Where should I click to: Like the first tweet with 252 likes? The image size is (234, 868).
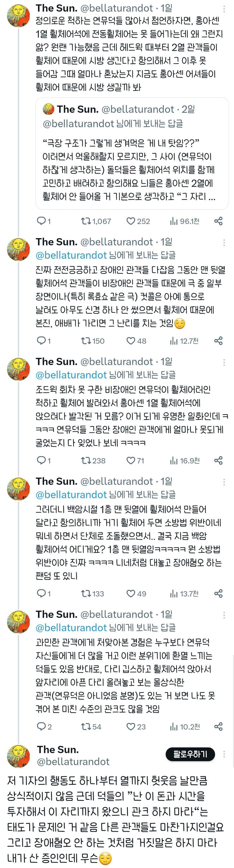(x=131, y=221)
